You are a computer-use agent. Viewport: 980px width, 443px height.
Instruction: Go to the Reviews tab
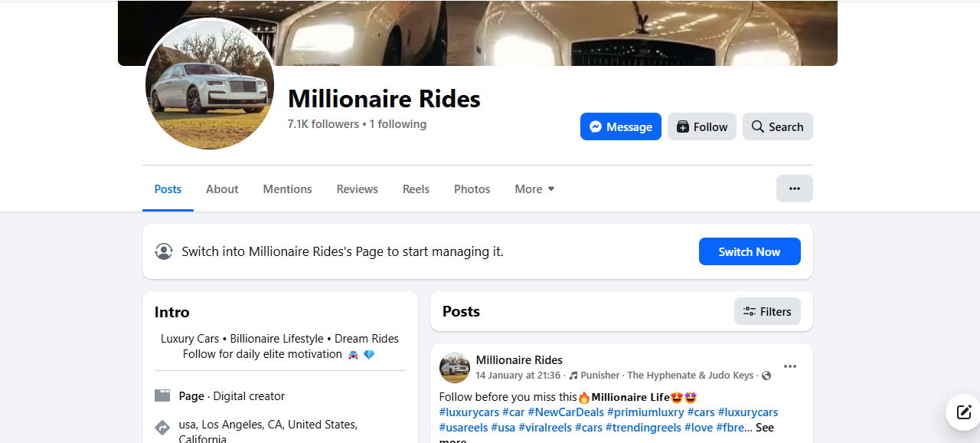coord(357,189)
